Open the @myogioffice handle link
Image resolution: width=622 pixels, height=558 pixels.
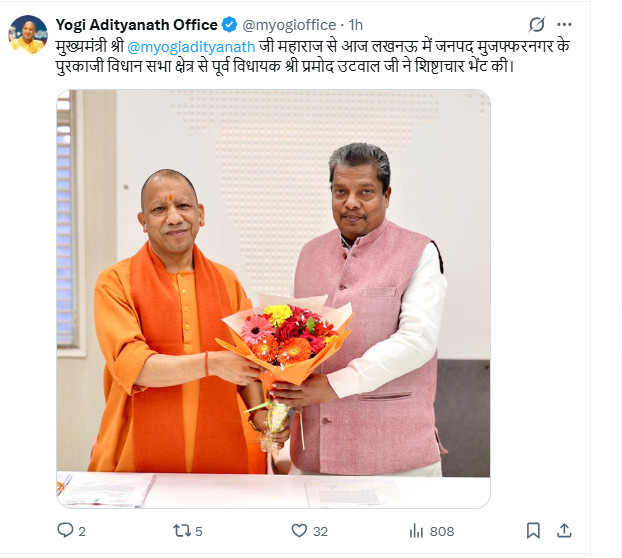(x=289, y=25)
